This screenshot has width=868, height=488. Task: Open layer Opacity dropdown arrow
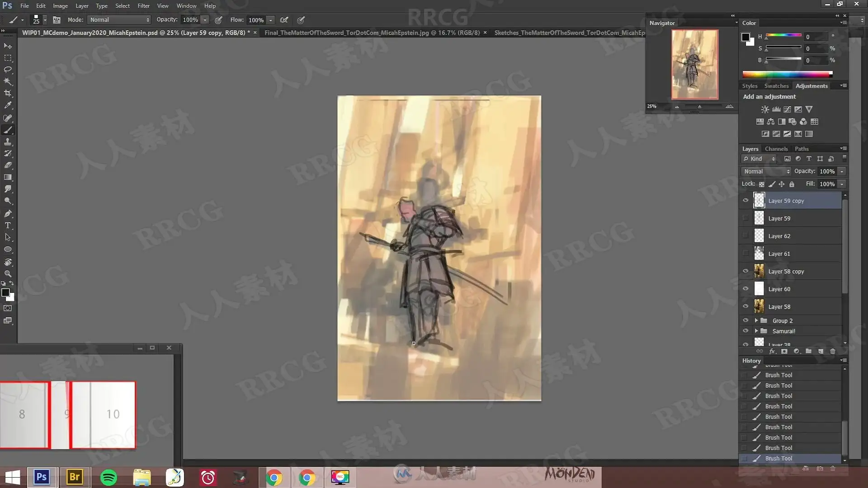tap(842, 171)
